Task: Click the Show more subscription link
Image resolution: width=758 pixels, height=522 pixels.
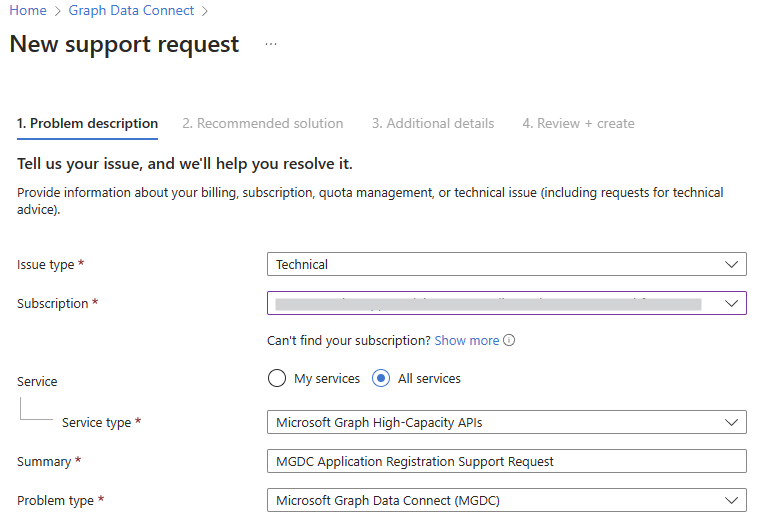Action: 466,341
